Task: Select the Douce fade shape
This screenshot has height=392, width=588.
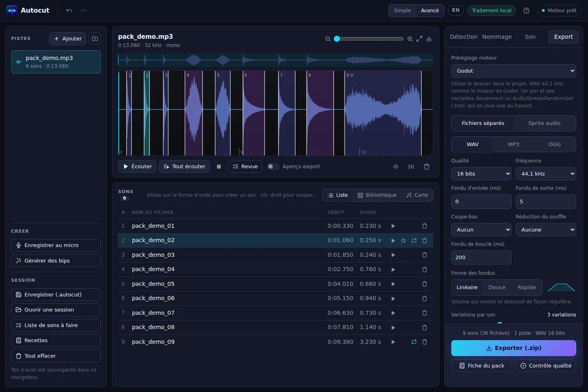Action: 497,287
